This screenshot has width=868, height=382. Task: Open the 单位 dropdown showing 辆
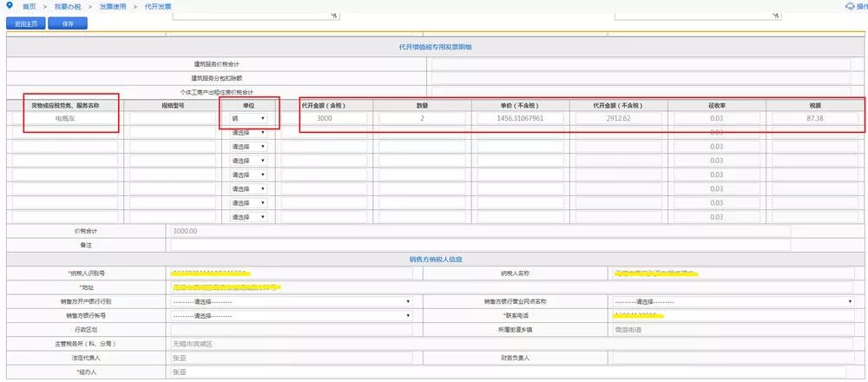(248, 118)
